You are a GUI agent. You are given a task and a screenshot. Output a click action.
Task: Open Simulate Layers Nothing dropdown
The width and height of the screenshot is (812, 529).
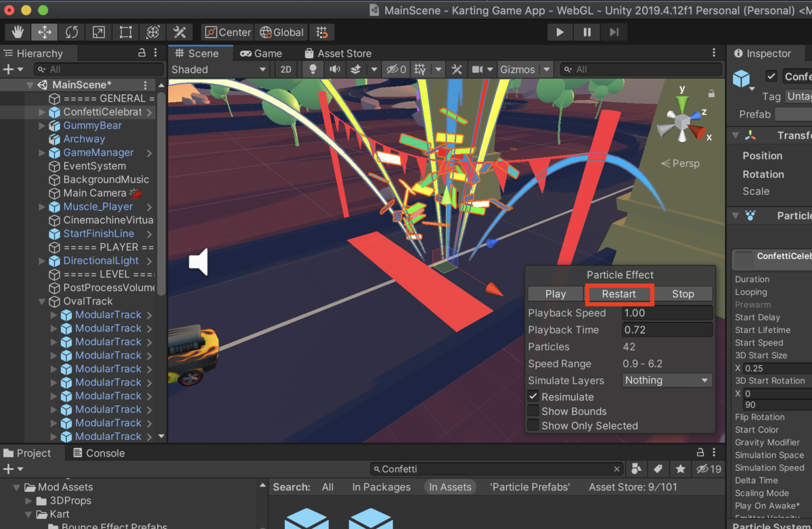(667, 380)
